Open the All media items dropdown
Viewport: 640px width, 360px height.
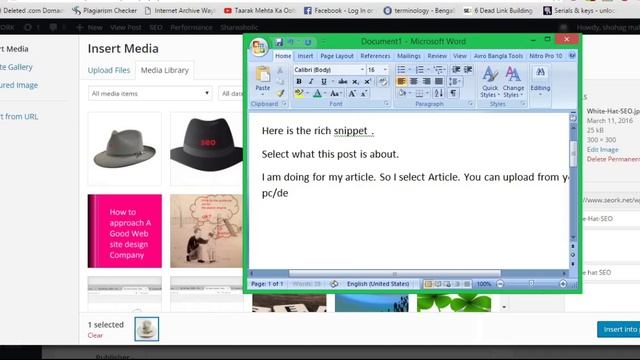click(150, 93)
